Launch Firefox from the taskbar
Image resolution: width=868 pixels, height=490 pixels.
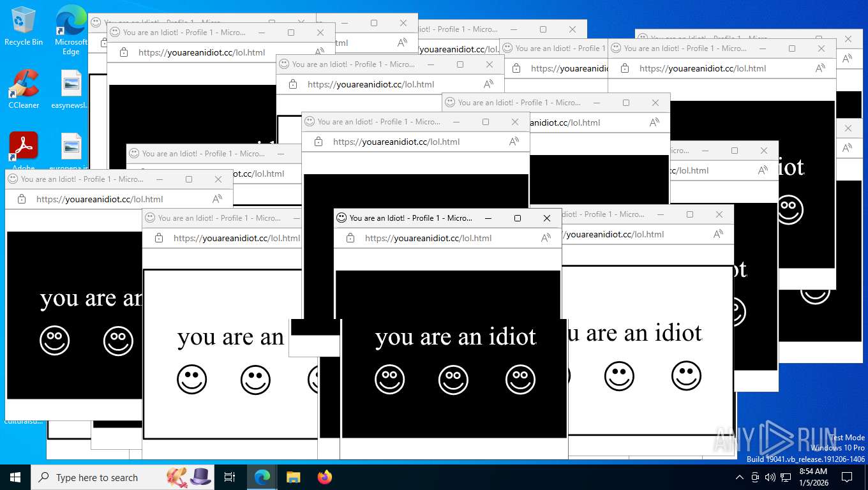point(325,477)
